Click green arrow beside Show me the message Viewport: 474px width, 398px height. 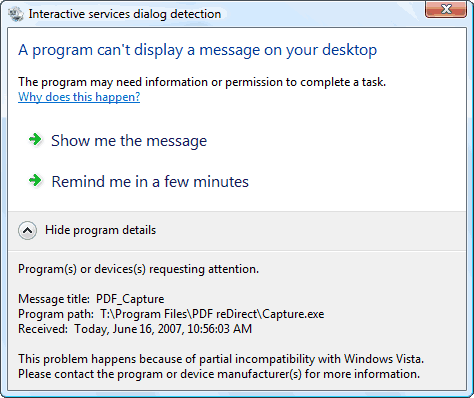pyautogui.click(x=35, y=139)
